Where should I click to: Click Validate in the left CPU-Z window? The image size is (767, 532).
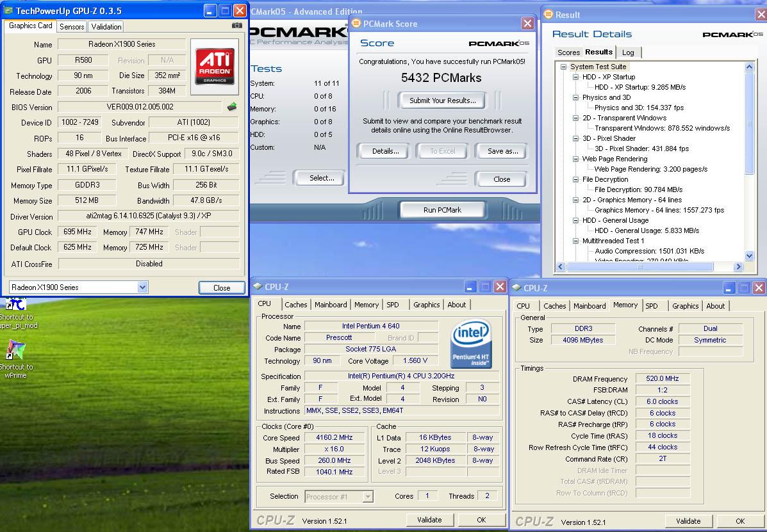429,520
